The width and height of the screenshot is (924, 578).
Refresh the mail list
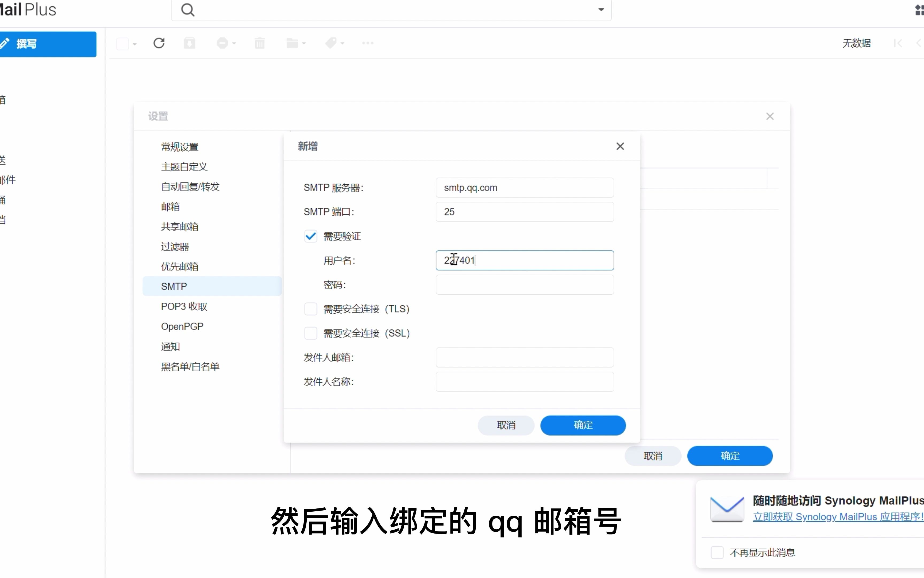[159, 43]
